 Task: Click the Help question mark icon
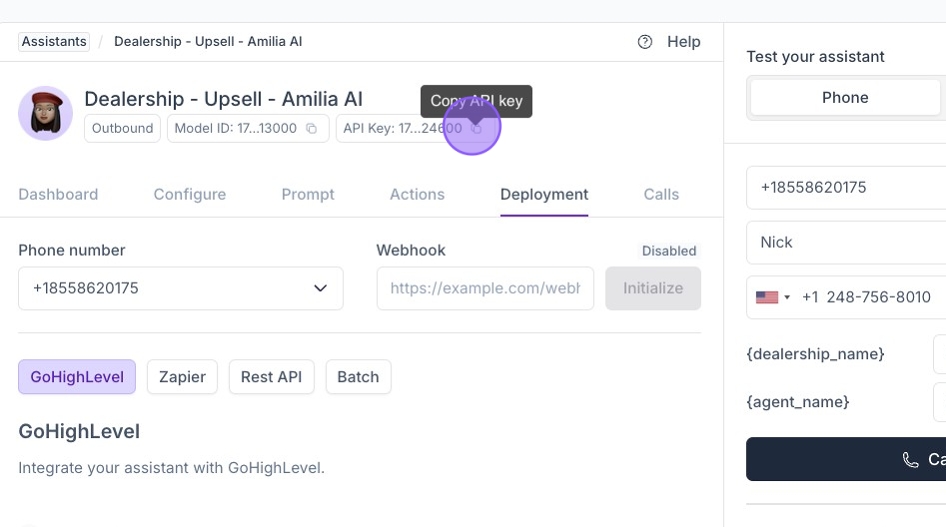(x=645, y=42)
